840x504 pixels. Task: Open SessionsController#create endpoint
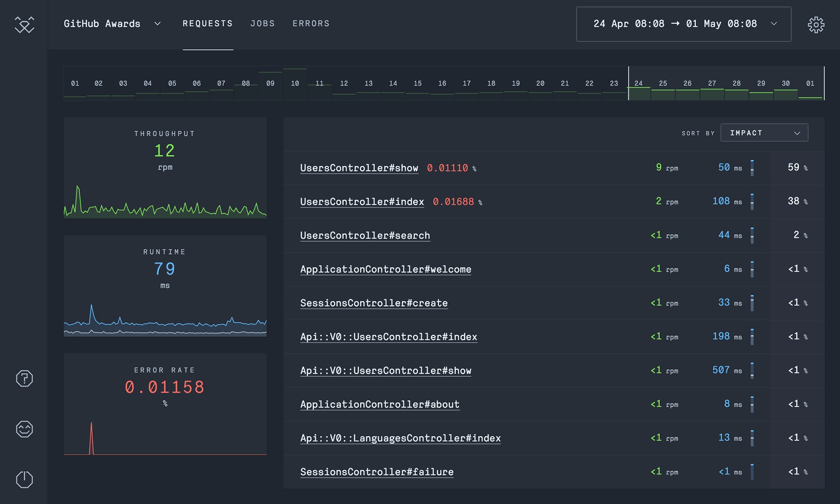coord(374,303)
